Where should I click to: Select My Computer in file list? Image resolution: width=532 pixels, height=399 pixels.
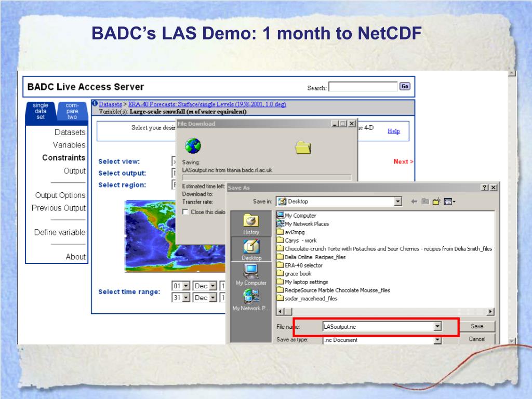coord(297,216)
